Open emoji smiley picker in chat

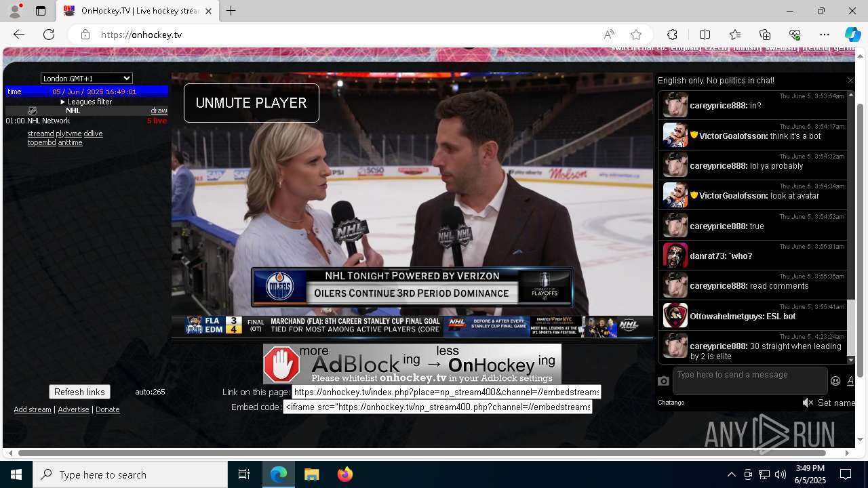coord(835,381)
